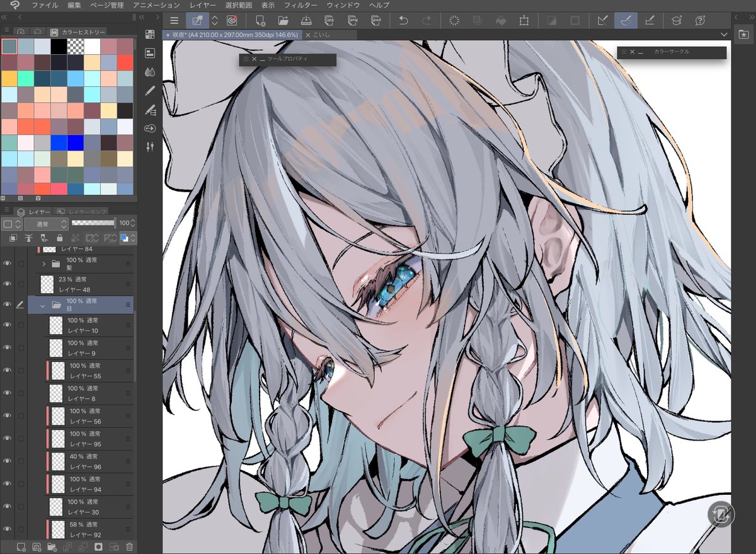Click the export as PNG icon
The width and height of the screenshot is (756, 554).
click(x=352, y=21)
